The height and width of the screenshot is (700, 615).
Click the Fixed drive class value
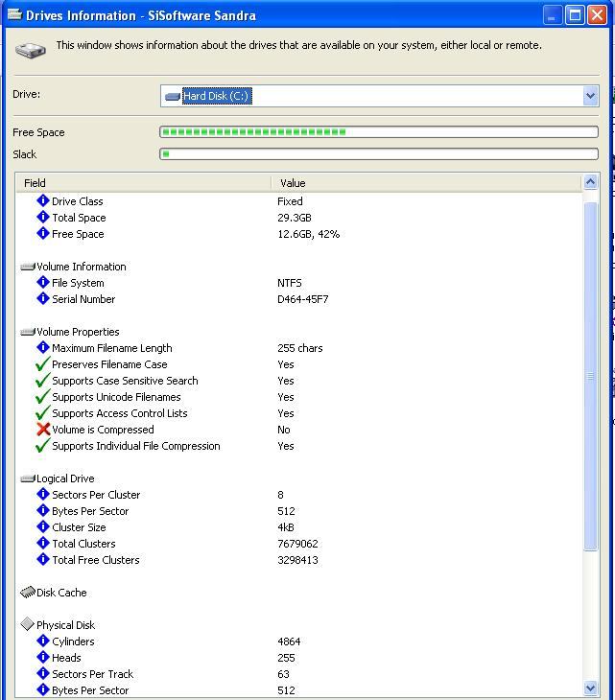pyautogui.click(x=290, y=201)
